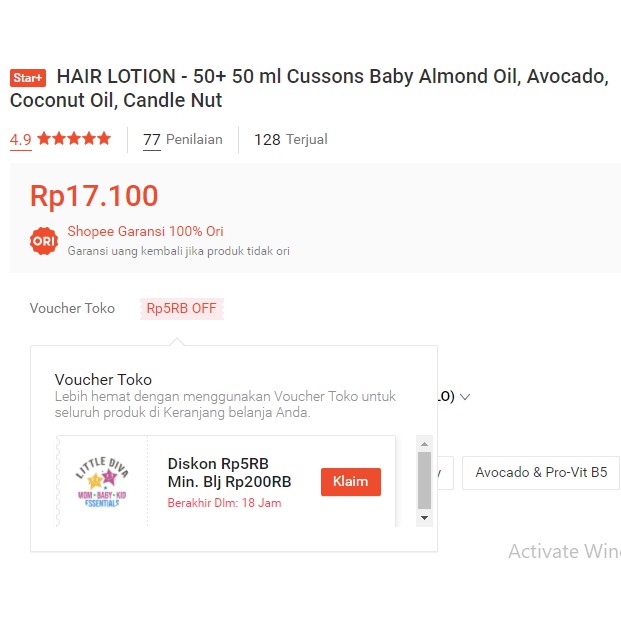Click the Star+ seller badge

[28, 77]
